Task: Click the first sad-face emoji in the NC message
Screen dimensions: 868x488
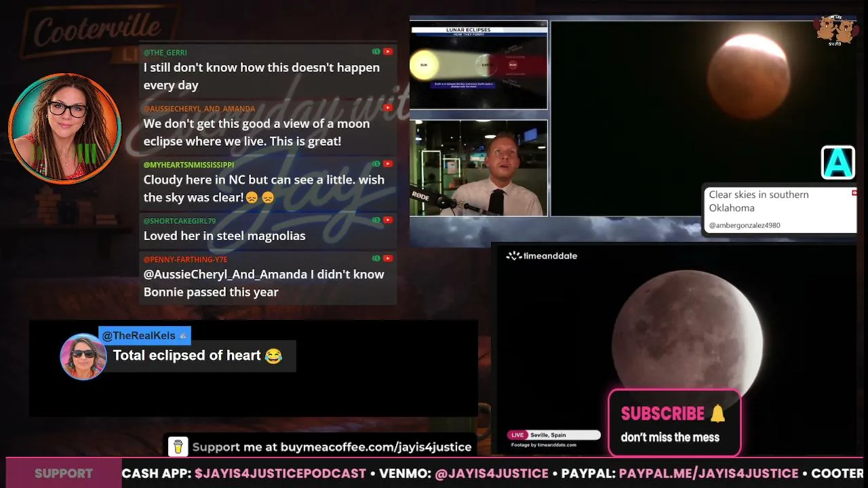Action: (252, 198)
